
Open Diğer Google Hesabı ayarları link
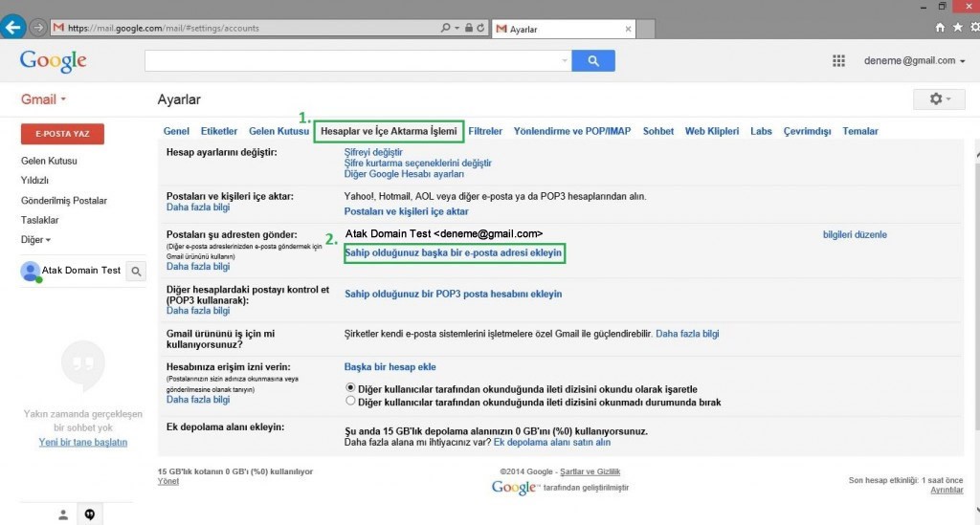point(404,174)
